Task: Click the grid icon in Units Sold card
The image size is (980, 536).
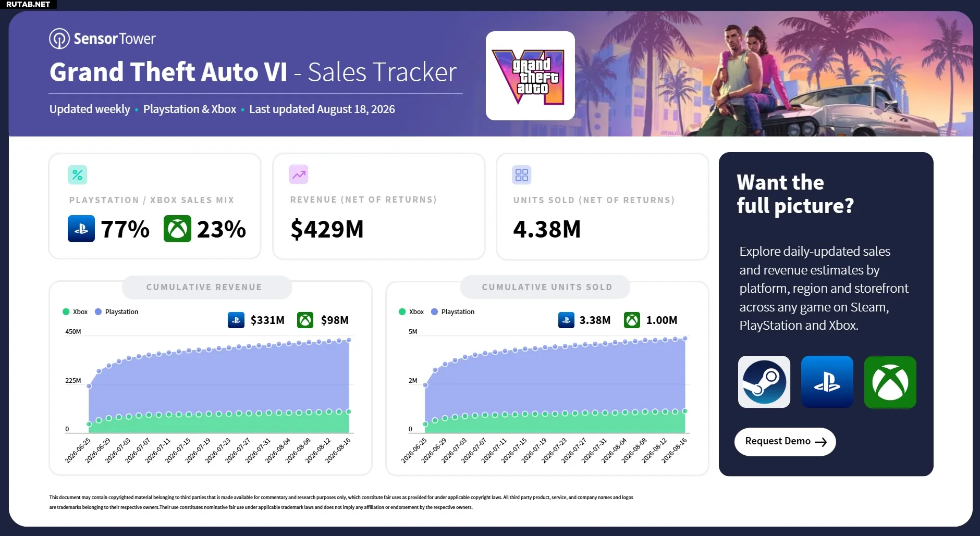Action: tap(522, 175)
